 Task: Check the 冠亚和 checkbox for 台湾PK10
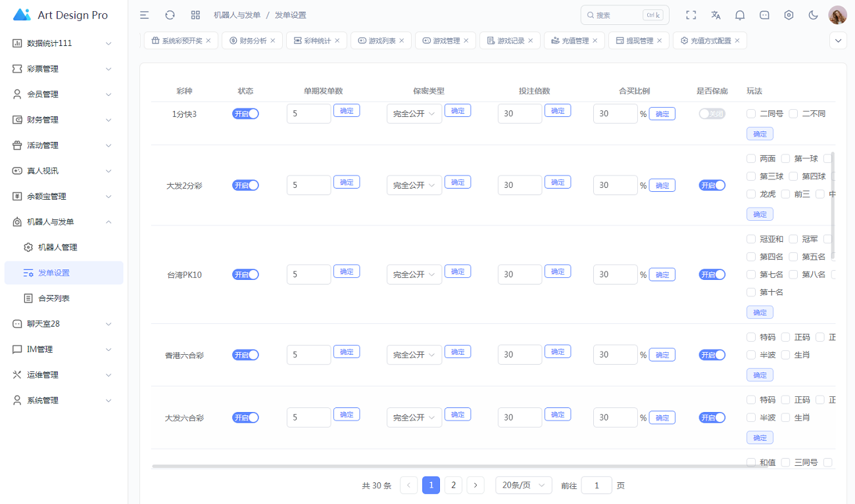click(x=751, y=239)
